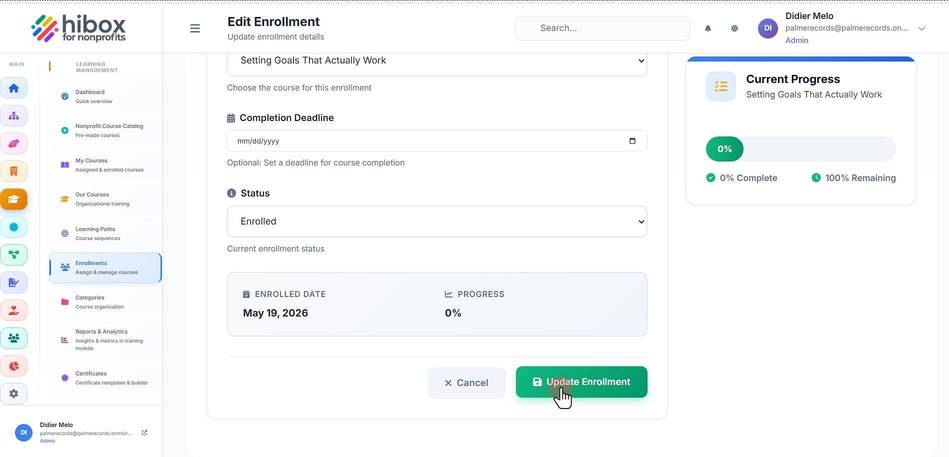
Task: Open the calendar picker in the deadline field
Action: coord(632,141)
